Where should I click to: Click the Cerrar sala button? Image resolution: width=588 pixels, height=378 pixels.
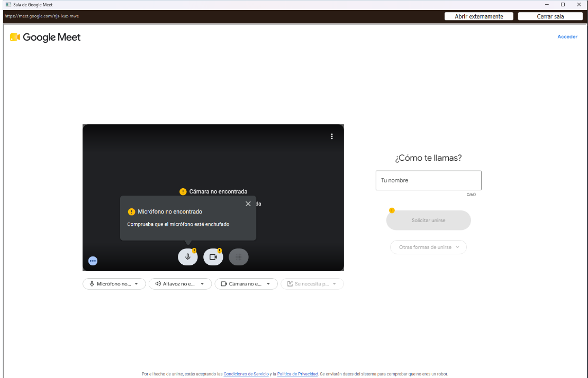tap(550, 16)
